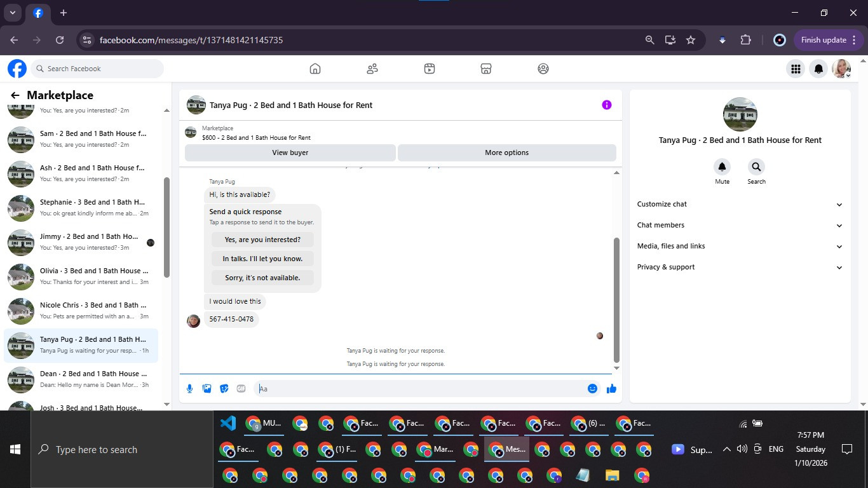Expand Chat members section

[x=740, y=225]
